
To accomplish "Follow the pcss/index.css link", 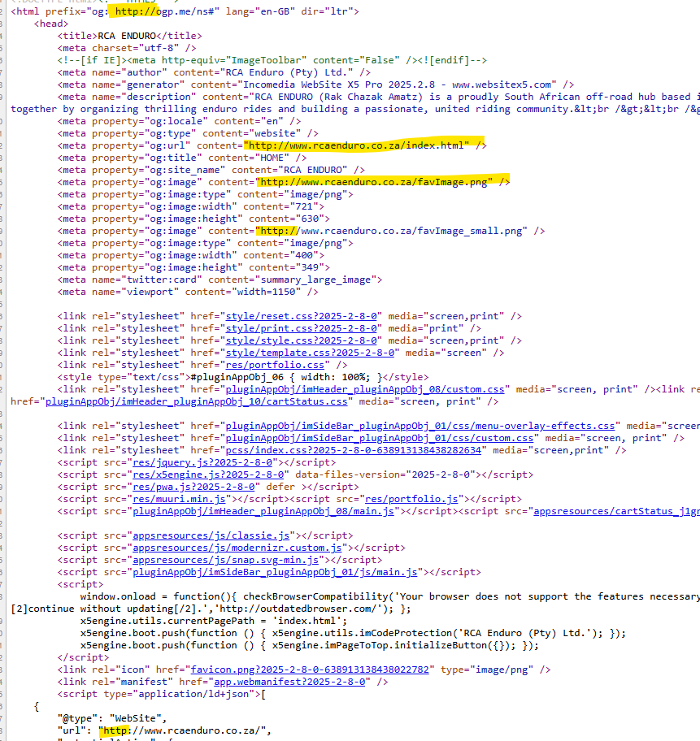I will pos(354,450).
